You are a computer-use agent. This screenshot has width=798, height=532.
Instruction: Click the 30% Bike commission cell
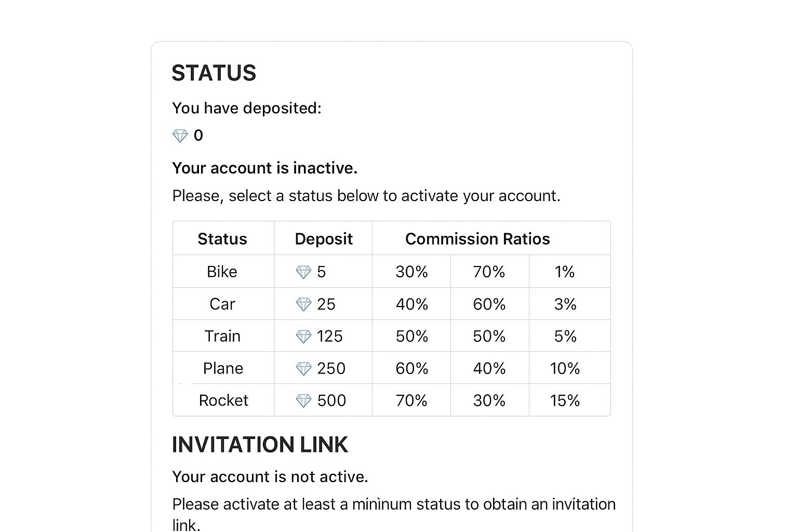tap(411, 272)
